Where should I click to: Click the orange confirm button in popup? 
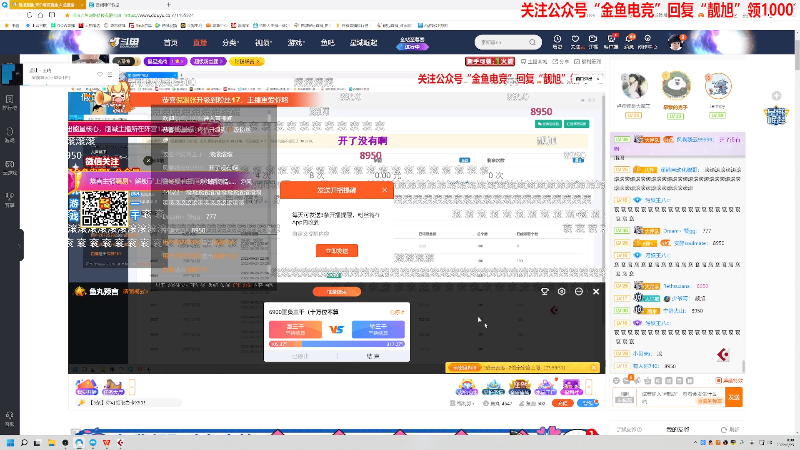tap(337, 251)
